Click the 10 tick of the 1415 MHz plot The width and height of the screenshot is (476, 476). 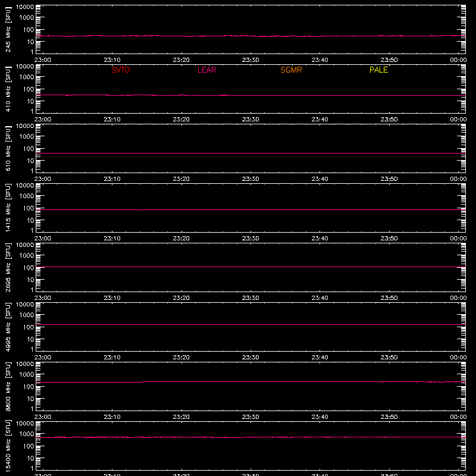(31, 220)
